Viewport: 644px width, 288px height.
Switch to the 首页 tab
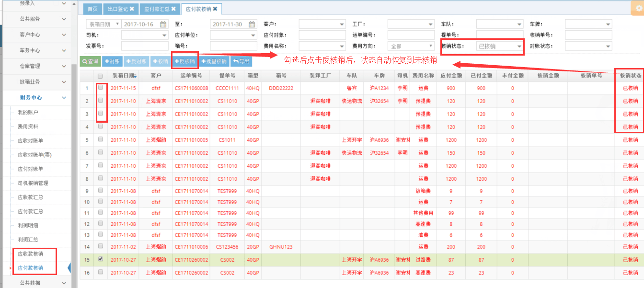[x=92, y=9]
